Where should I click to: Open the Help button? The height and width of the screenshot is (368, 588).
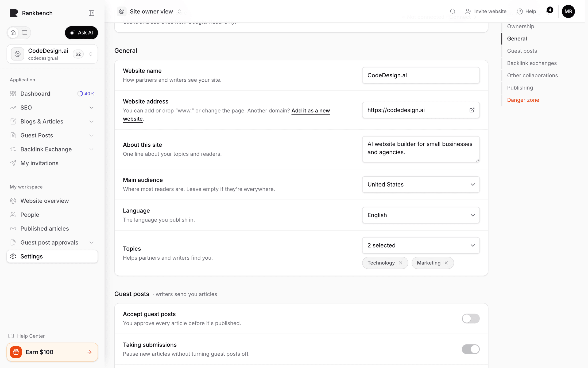pyautogui.click(x=526, y=12)
